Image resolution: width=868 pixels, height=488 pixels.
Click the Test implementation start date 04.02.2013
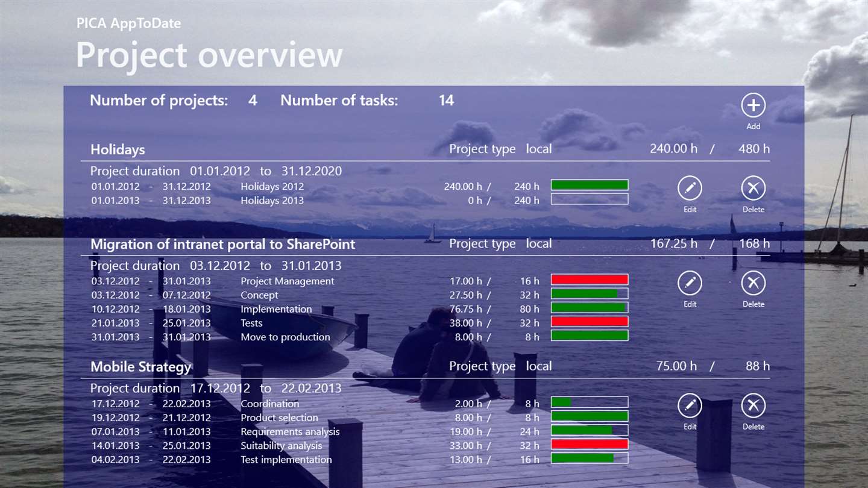tap(115, 460)
